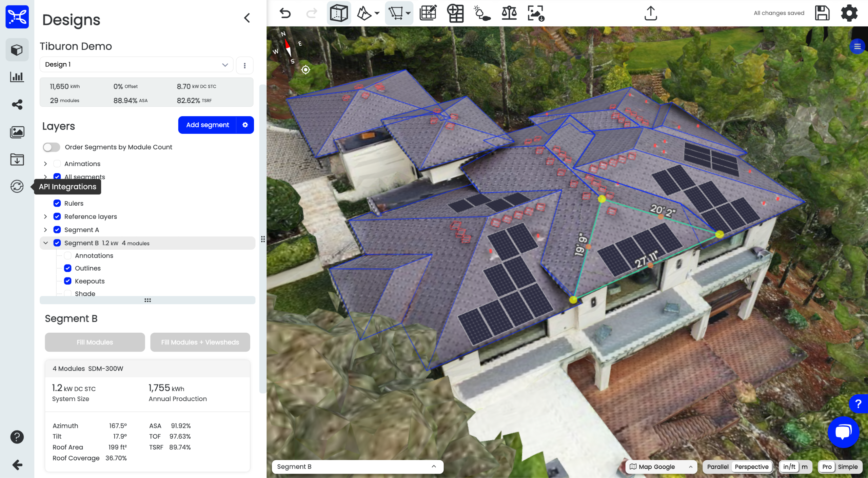868x478 pixels.
Task: Enable the Annotations checkbox under Segment B
Action: click(x=68, y=255)
